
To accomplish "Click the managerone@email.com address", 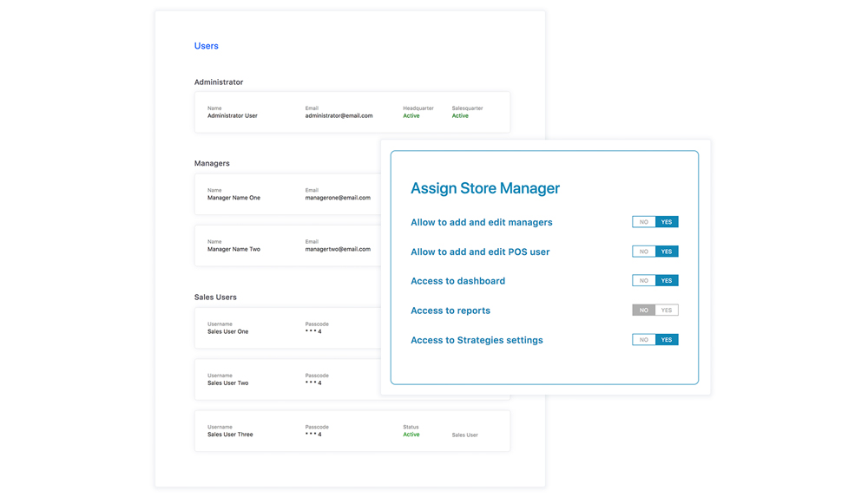I will point(338,198).
